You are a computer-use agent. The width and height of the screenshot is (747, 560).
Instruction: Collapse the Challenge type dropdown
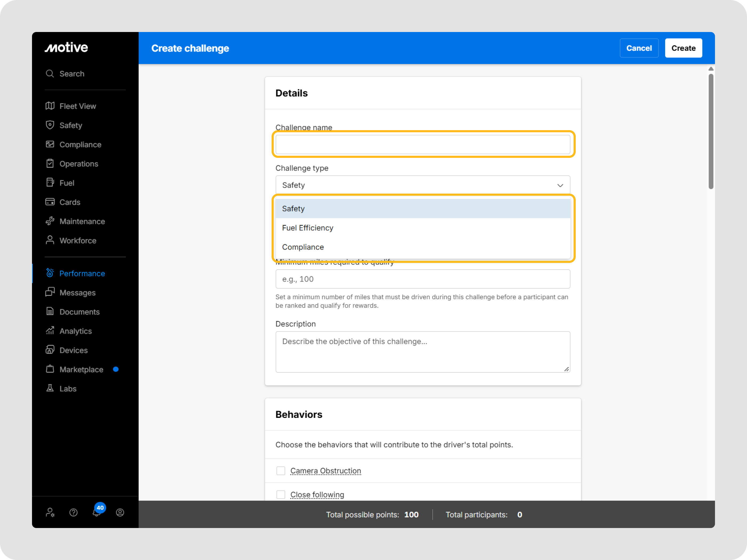(x=423, y=185)
